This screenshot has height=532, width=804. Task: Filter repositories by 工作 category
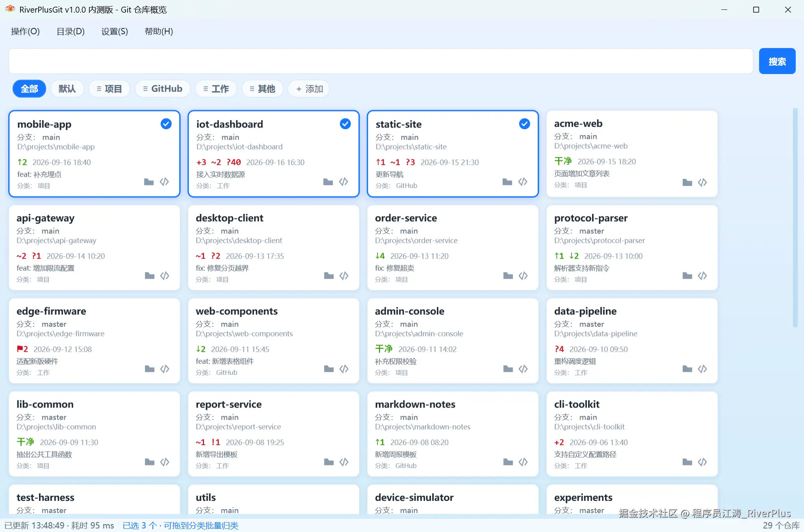216,89
